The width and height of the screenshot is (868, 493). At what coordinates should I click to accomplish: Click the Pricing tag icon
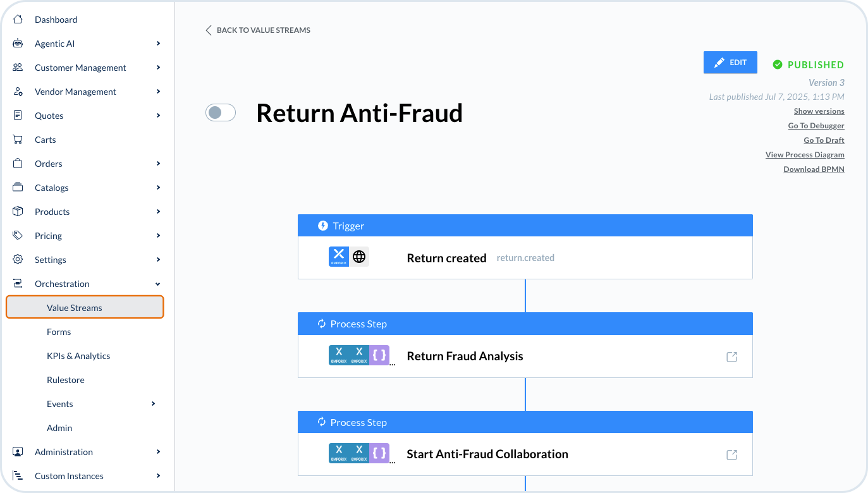click(18, 236)
